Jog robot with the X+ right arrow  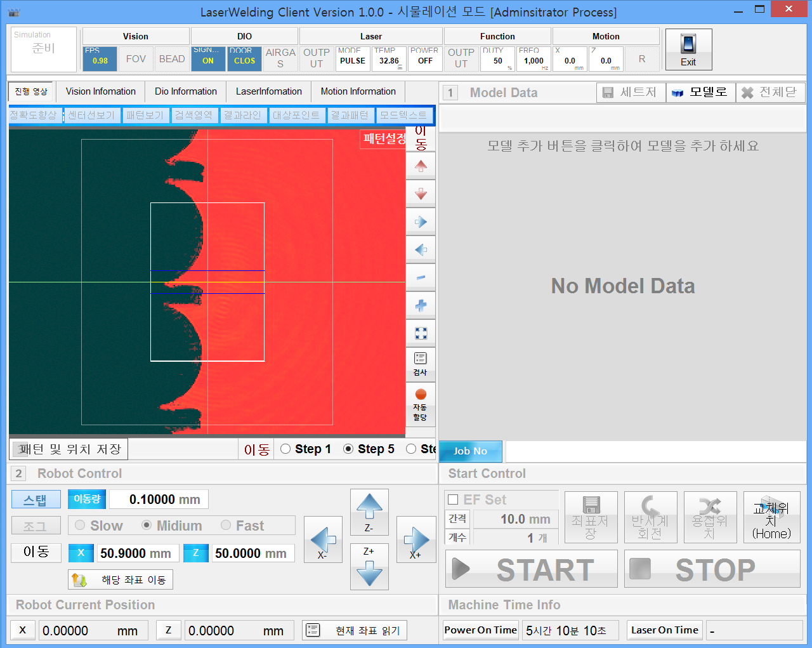click(x=416, y=539)
